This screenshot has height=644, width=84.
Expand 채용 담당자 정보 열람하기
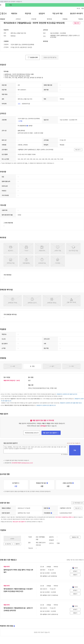(x=51, y=433)
